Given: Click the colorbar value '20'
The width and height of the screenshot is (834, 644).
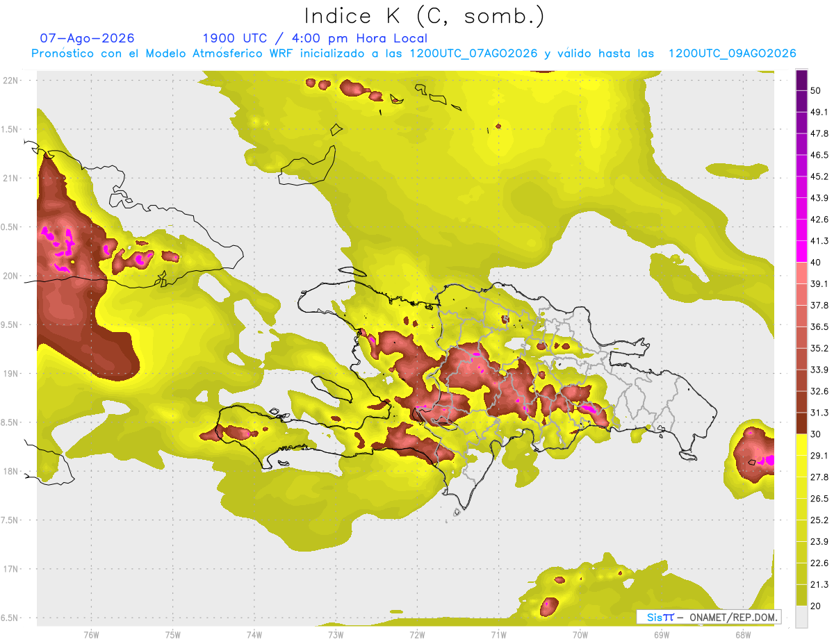Looking at the screenshot, I should click(x=816, y=606).
